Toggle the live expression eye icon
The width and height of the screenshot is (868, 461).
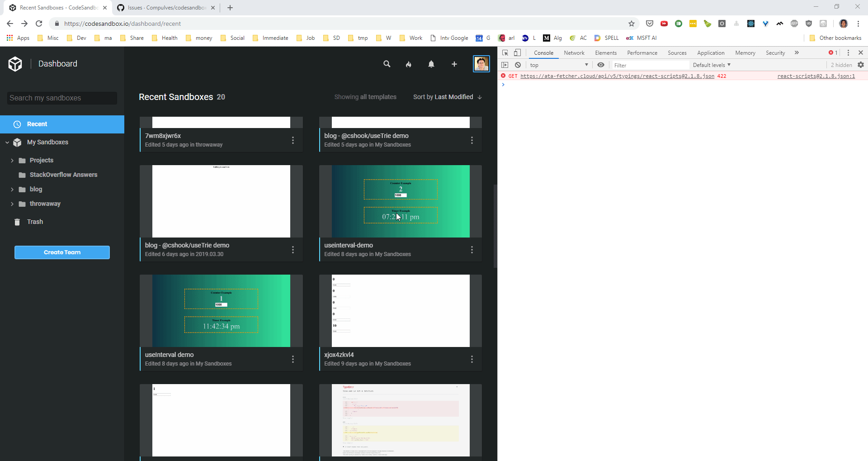coord(601,65)
